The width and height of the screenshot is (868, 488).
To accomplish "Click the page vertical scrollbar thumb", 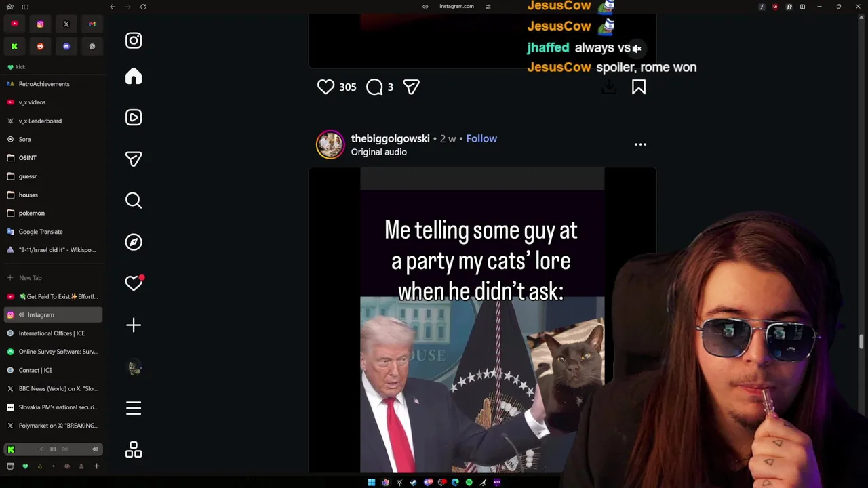I will point(862,342).
